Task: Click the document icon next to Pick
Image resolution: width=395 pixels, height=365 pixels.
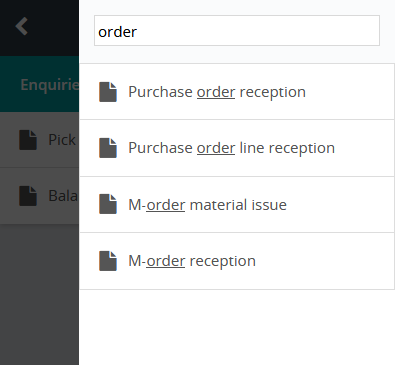Action: (28, 140)
